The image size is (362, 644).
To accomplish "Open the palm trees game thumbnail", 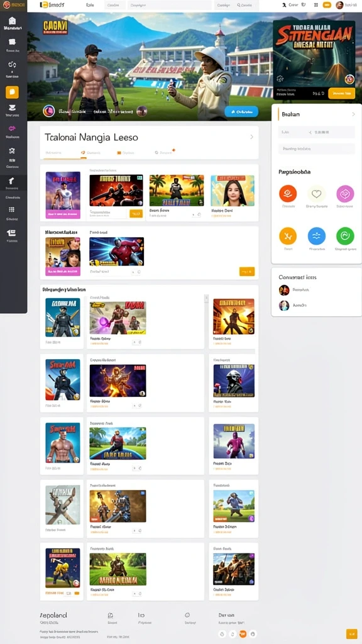I will coord(177,191).
